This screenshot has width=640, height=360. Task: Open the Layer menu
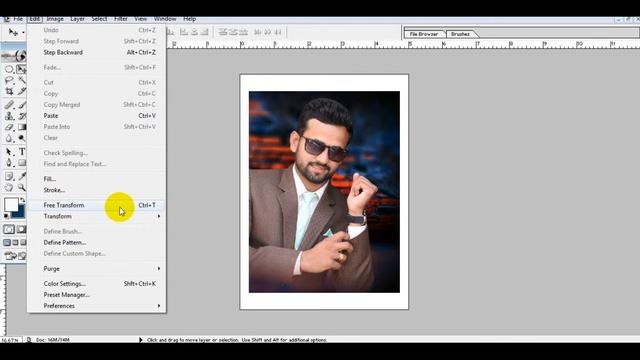(x=77, y=19)
